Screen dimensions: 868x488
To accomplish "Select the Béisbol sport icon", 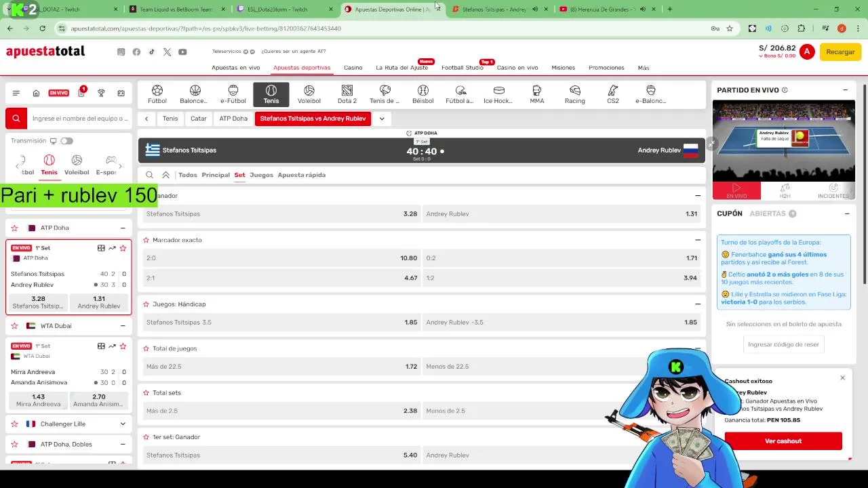I will [423, 94].
